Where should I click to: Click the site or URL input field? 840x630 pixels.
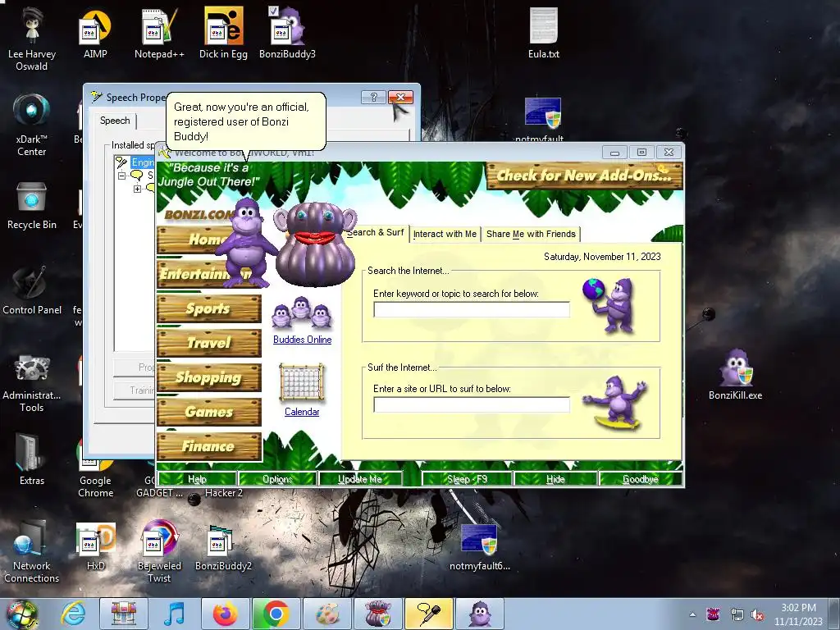pos(472,405)
